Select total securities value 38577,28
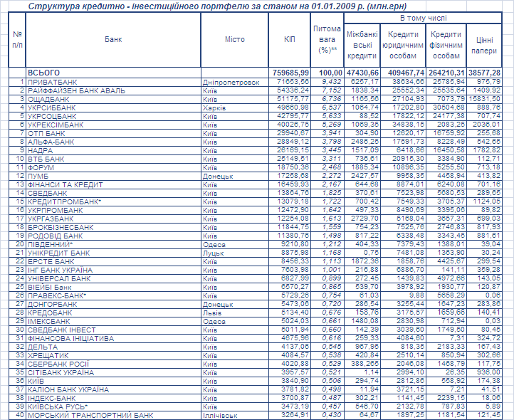The image size is (514, 420). pos(484,73)
